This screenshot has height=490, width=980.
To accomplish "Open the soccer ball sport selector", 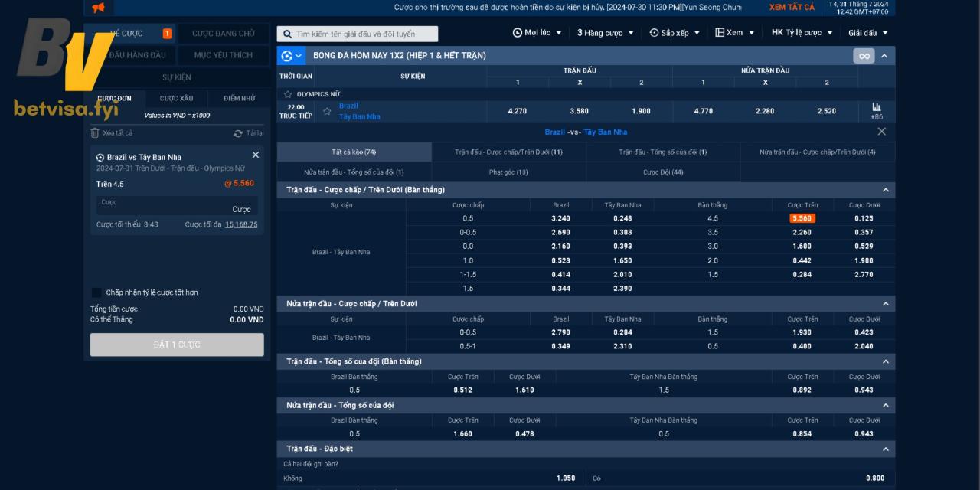I will [x=287, y=56].
